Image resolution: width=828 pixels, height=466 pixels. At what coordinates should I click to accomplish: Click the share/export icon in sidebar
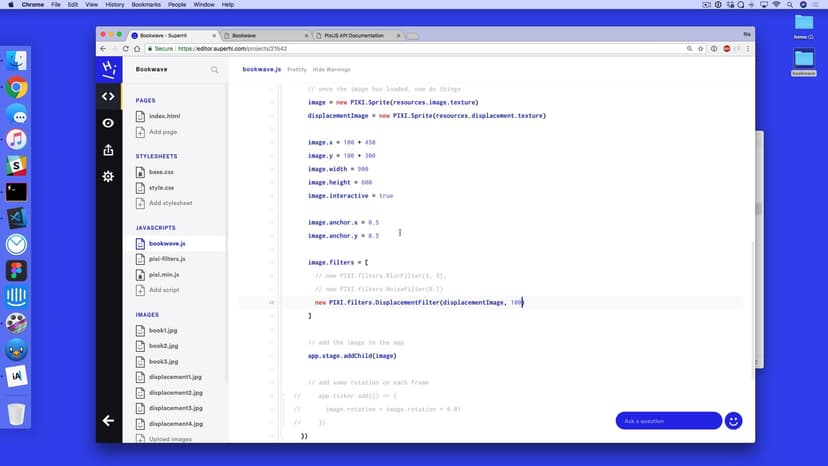pyautogui.click(x=108, y=150)
